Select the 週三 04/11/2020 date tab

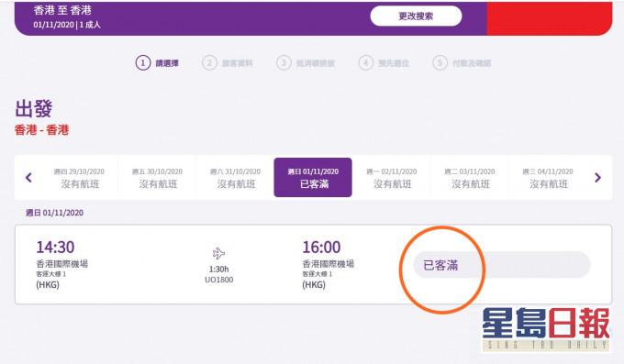click(547, 178)
